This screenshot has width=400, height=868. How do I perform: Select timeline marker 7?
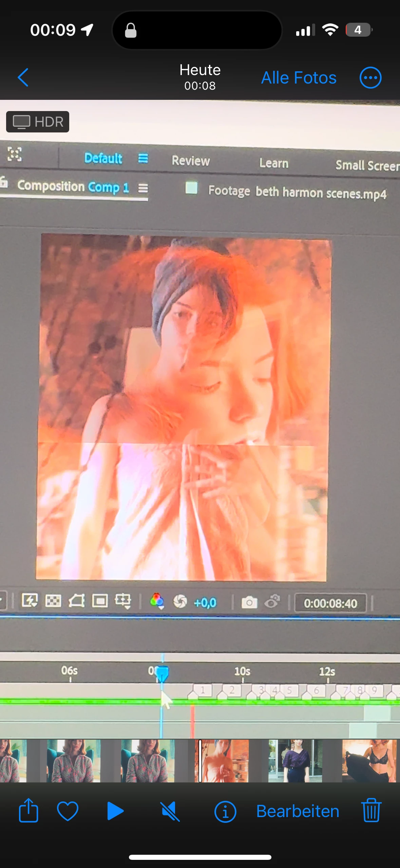click(345, 691)
